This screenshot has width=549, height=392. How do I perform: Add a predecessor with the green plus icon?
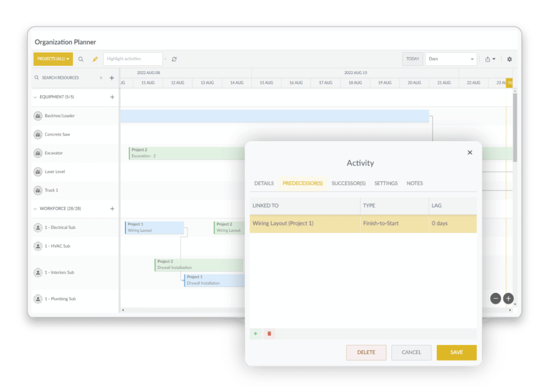point(256,334)
